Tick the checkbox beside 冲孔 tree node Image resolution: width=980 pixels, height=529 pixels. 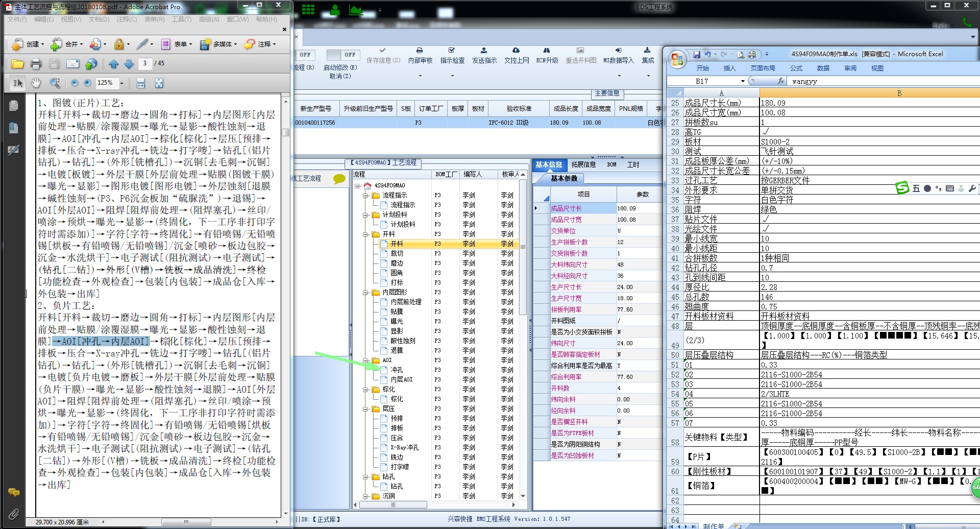coord(384,370)
